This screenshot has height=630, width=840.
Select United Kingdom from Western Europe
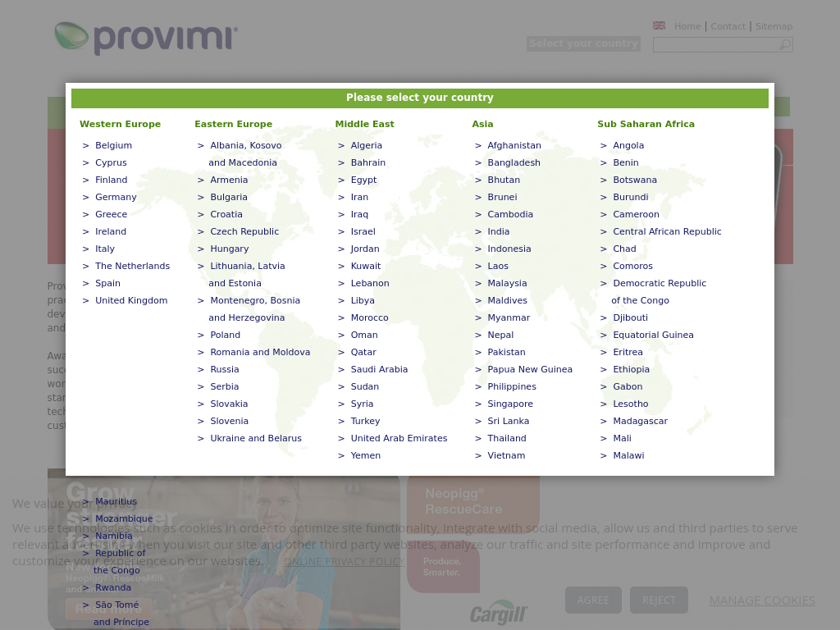(131, 300)
